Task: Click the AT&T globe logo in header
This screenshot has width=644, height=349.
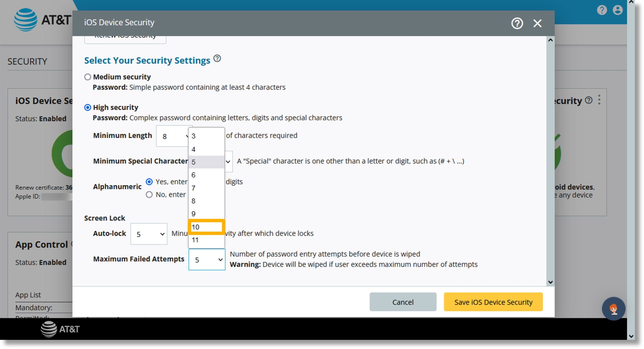Action: 25,20
